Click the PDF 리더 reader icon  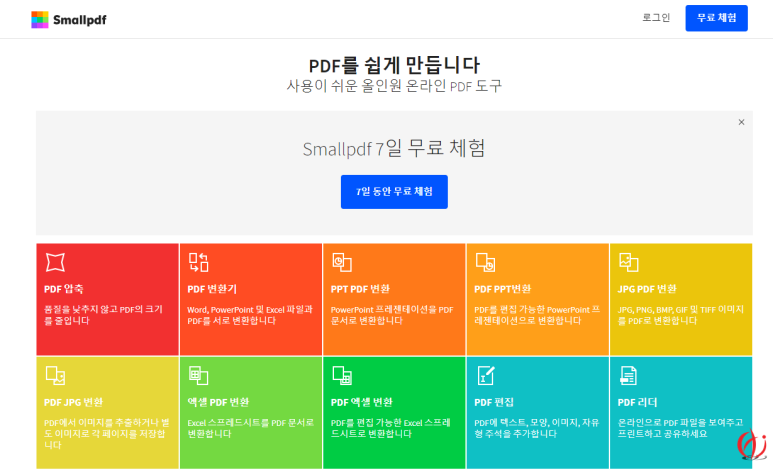629,375
